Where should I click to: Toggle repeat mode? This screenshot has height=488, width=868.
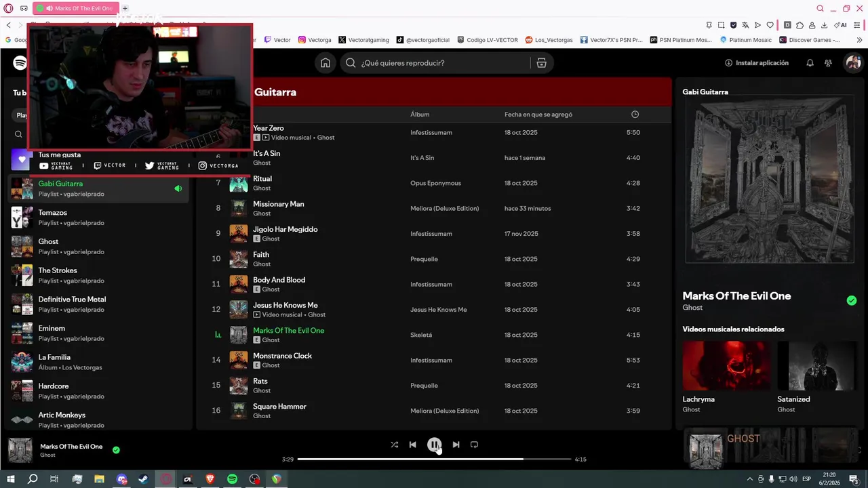pos(474,445)
